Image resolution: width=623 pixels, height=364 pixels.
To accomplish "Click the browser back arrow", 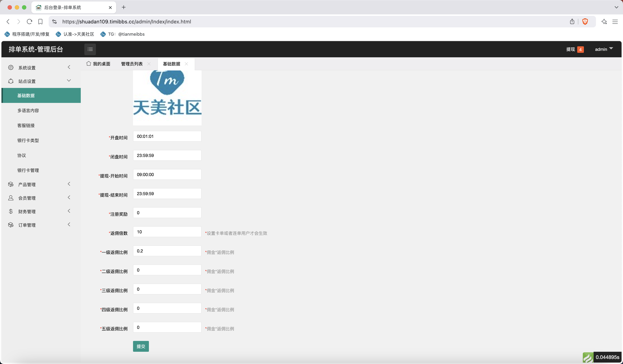I will coord(8,22).
